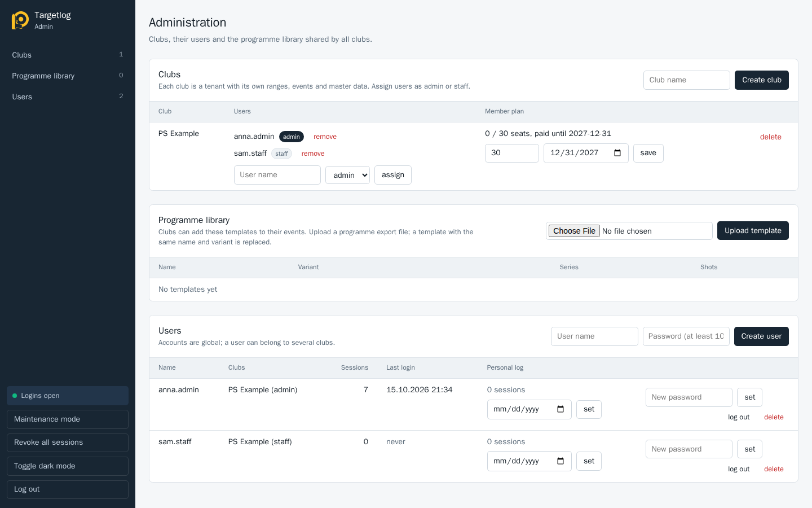Image resolution: width=812 pixels, height=508 pixels.
Task: Click the Targetlog logo icon
Action: [20, 20]
